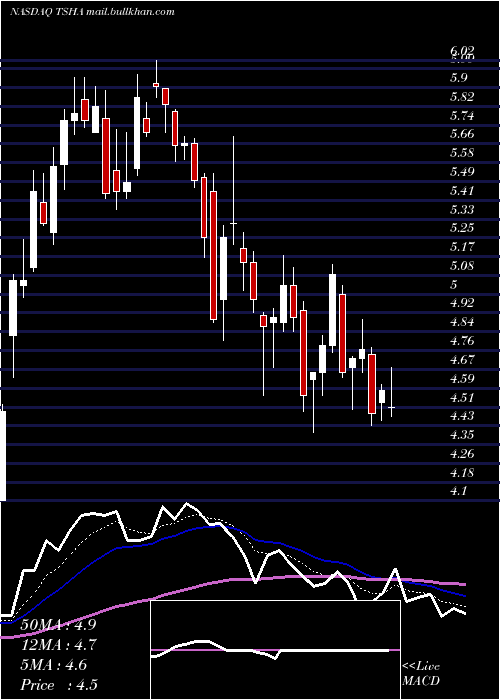Click the 4.92 price axis label
This screenshot has width=500, height=700.
pos(462,303)
